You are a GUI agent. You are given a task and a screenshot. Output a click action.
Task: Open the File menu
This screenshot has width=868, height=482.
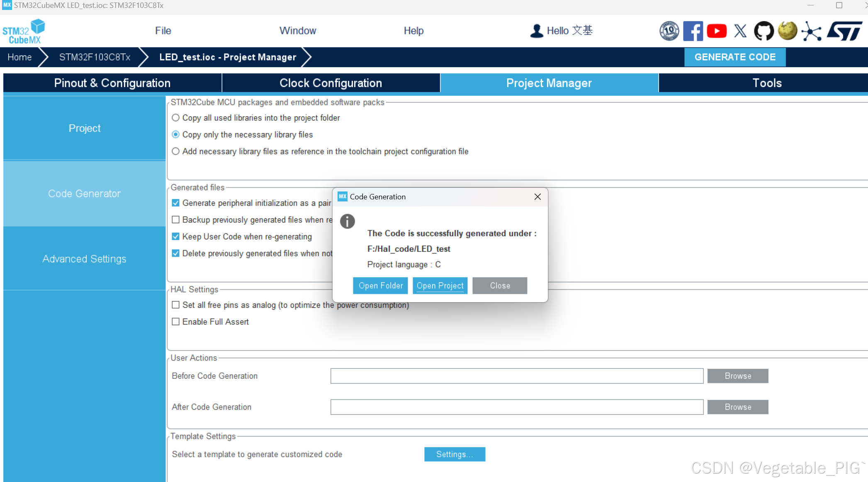click(x=163, y=31)
